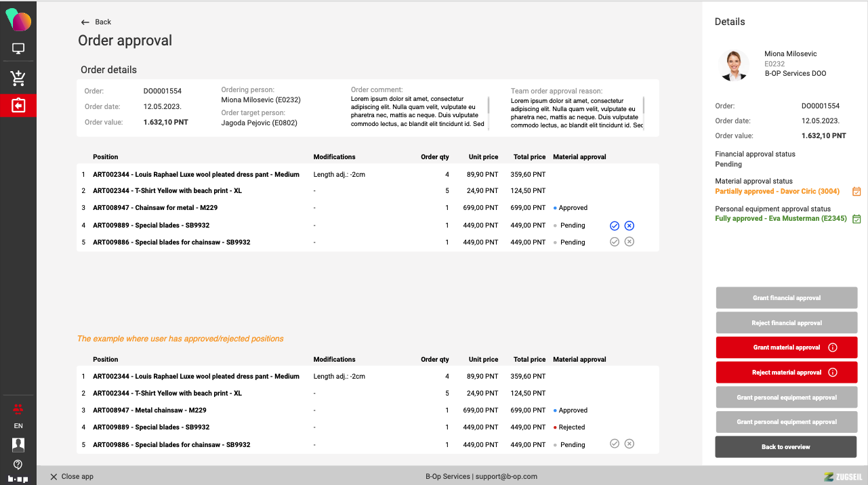Click the Reject material approval button

[786, 373]
